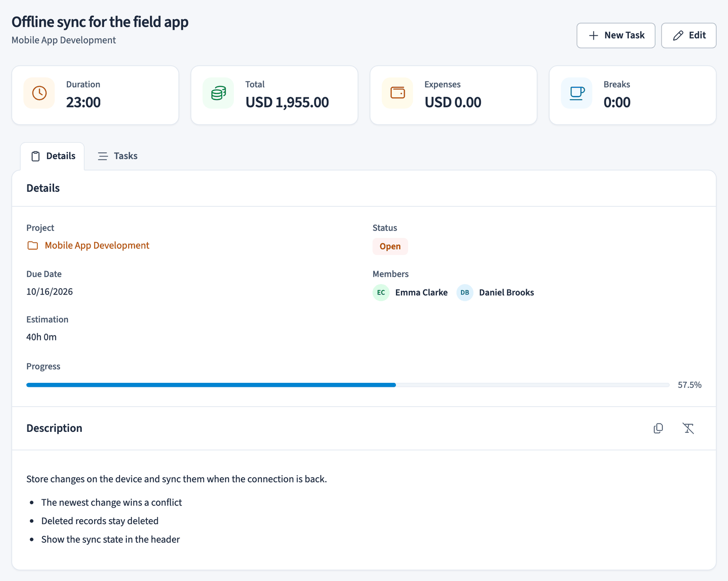Click the Mobile App Development subtitle under title
This screenshot has width=728, height=581.
click(64, 40)
